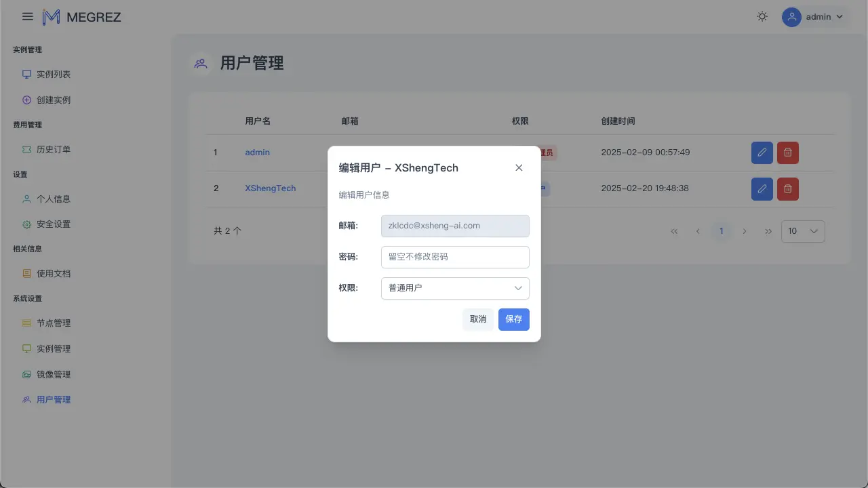The width and height of the screenshot is (868, 488).
Task: Open the page size dropdown showing 10
Action: (803, 231)
